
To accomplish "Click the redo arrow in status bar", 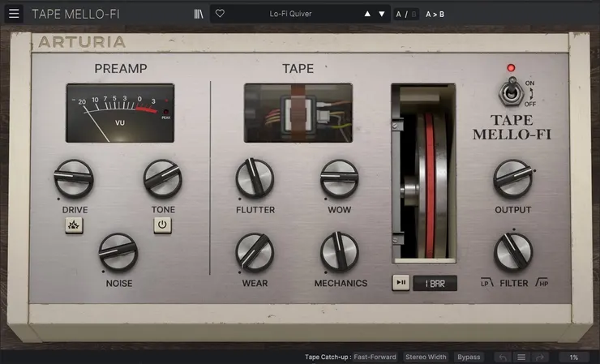I will [540, 357].
